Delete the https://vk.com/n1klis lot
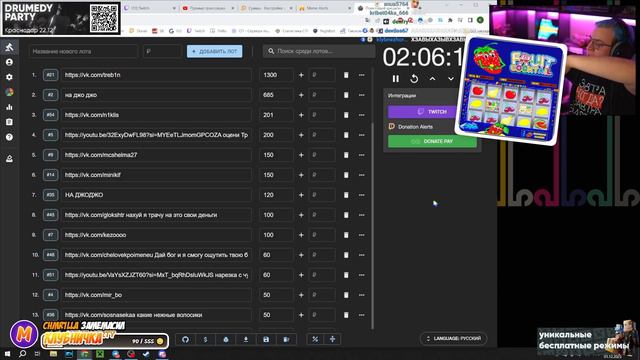640x360 pixels. [346, 115]
